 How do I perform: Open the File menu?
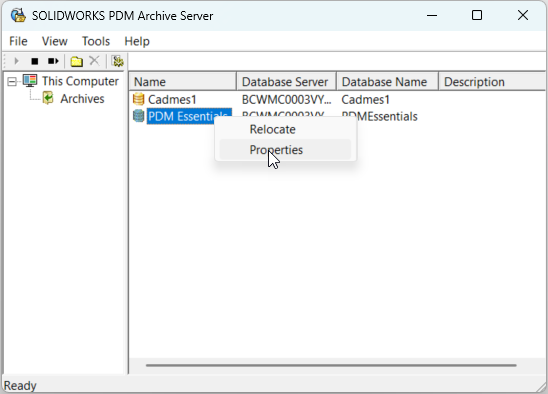(18, 41)
